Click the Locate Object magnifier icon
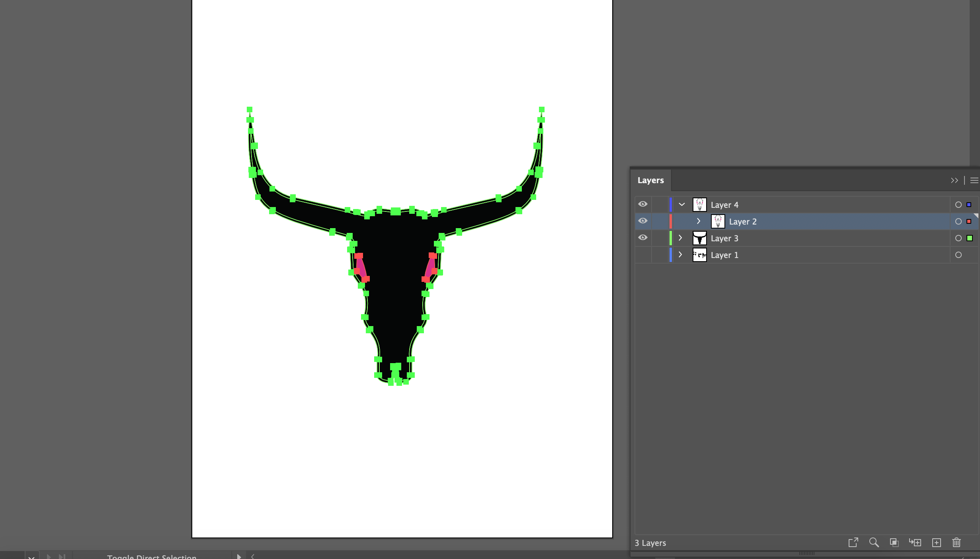 [874, 543]
